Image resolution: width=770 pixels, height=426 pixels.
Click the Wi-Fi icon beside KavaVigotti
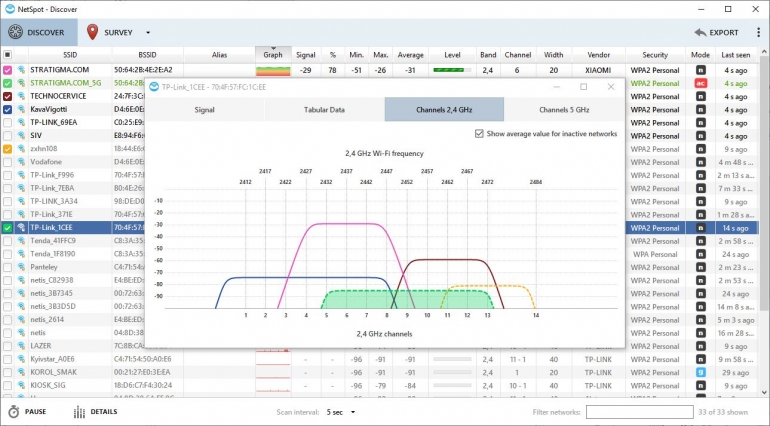22,110
